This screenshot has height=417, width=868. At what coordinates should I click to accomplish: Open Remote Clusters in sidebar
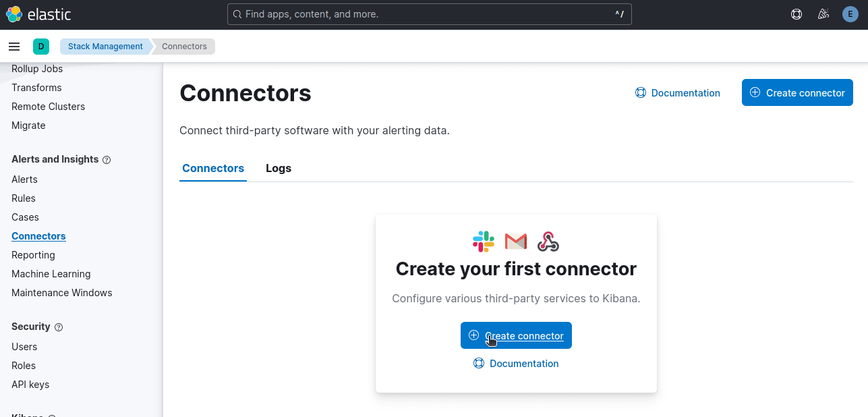click(x=49, y=107)
